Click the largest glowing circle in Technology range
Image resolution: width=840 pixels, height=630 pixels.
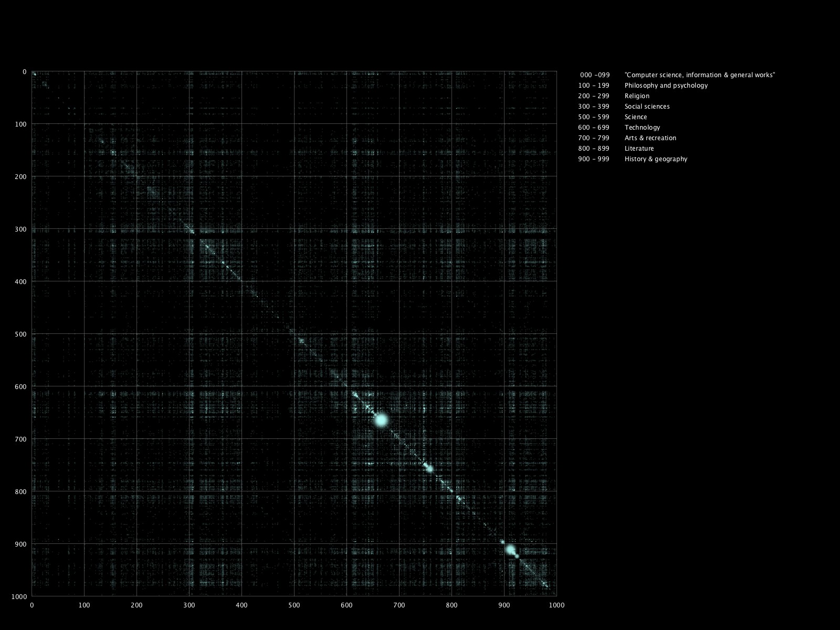(x=381, y=420)
